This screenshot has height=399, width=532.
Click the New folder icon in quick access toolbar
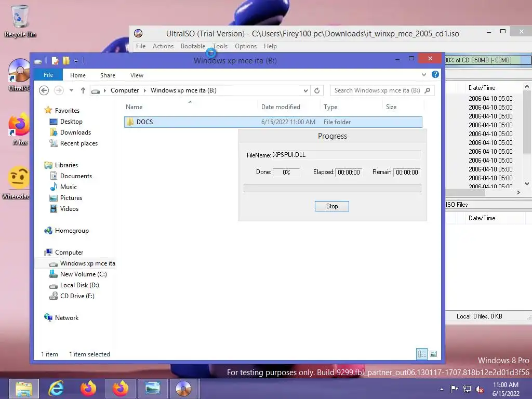point(66,61)
